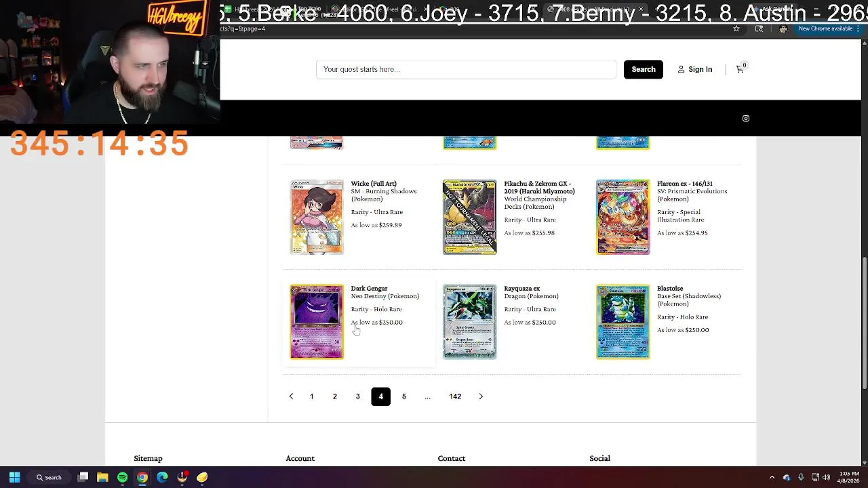Go to previous page arrow in pagination

tap(291, 396)
